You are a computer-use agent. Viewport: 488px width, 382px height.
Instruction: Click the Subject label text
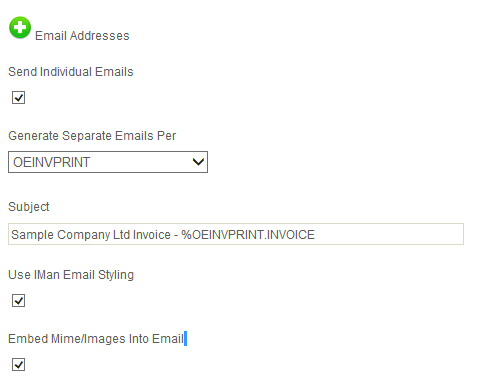coord(29,207)
